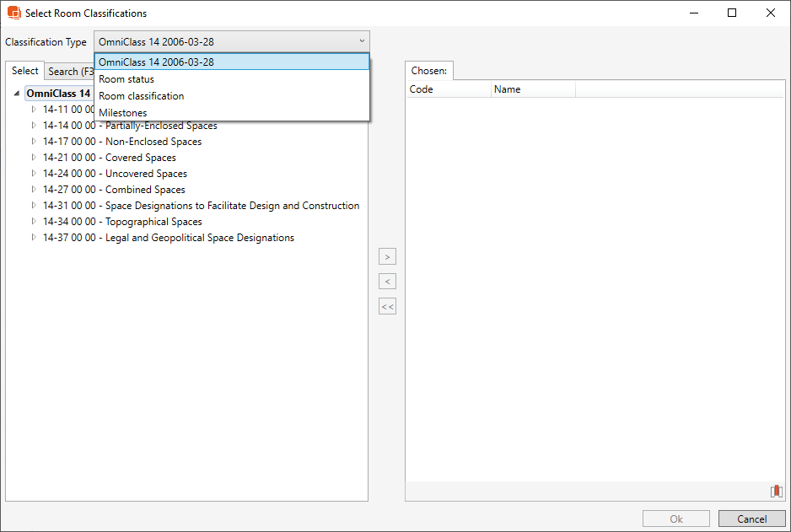
Task: Select OmniClass 14 2006-03-28 list option
Action: 156,62
